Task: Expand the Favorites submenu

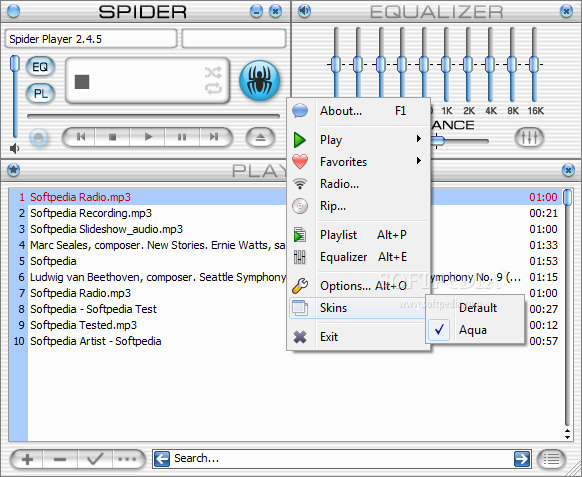Action: pyautogui.click(x=359, y=162)
